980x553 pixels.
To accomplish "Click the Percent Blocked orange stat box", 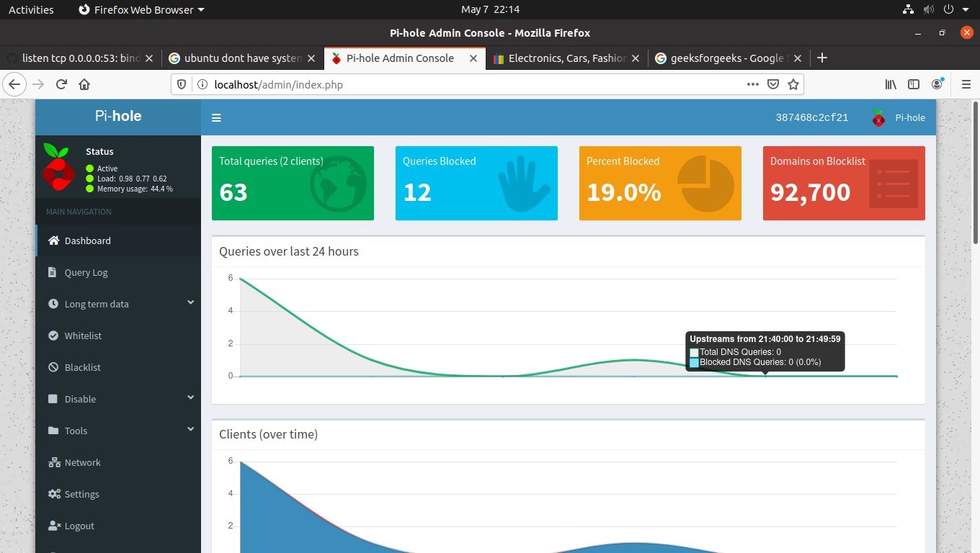I will pyautogui.click(x=660, y=183).
